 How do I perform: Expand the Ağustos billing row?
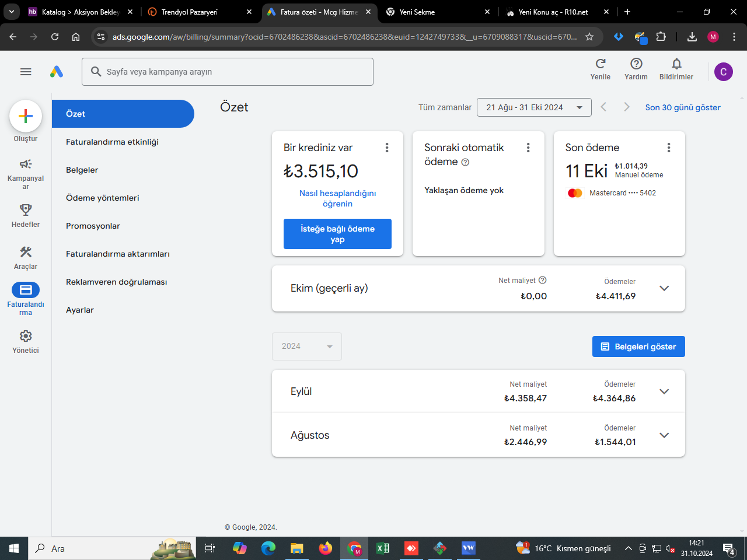[479, 435]
